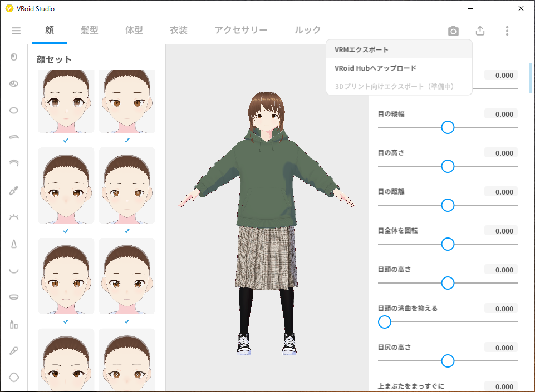This screenshot has height=392, width=535.
Task: Click the camera capture icon
Action: (x=453, y=31)
